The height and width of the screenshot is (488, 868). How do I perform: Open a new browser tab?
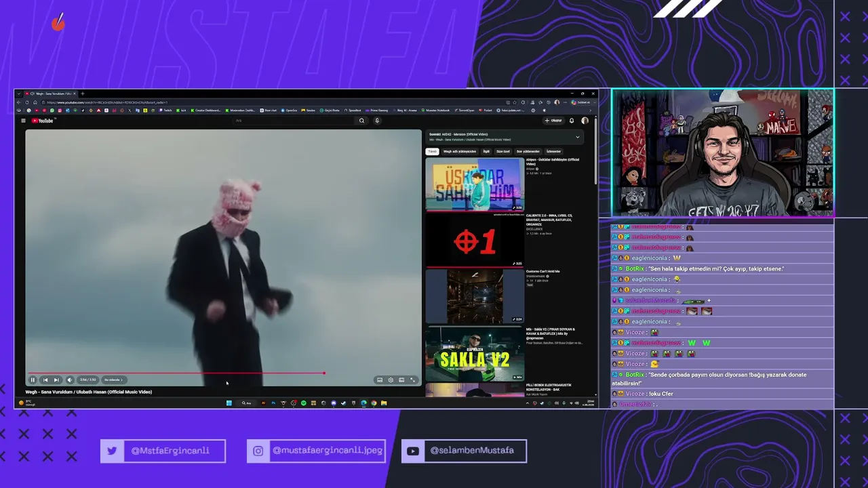(x=83, y=94)
